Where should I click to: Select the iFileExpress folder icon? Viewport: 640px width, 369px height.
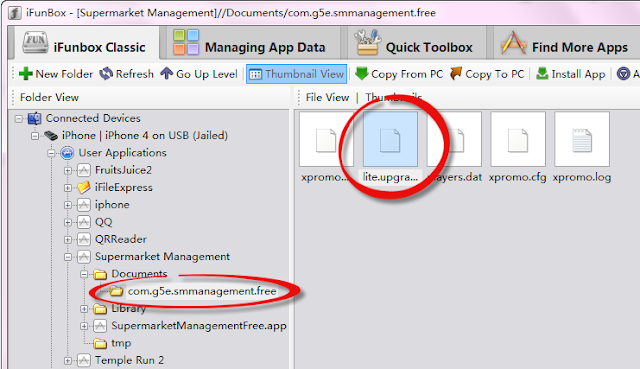click(84, 187)
